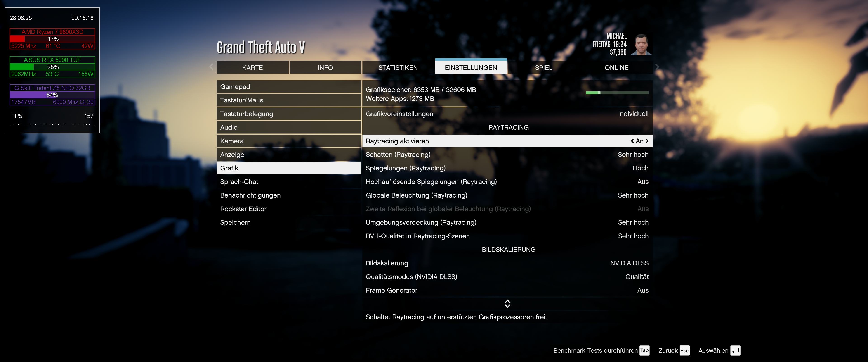Select the Speichern menu entry
868x362 pixels.
tap(235, 222)
